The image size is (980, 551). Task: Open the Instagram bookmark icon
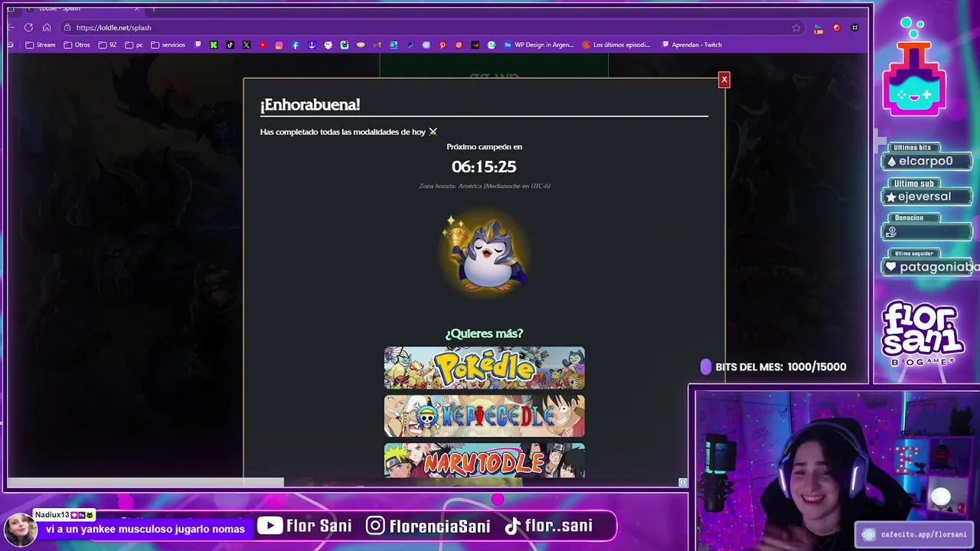coord(279,45)
